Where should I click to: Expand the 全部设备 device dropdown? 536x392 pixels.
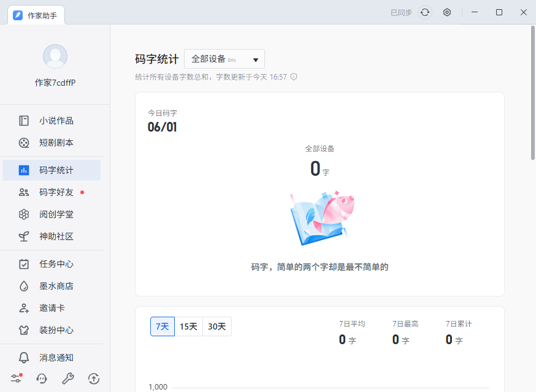point(224,59)
